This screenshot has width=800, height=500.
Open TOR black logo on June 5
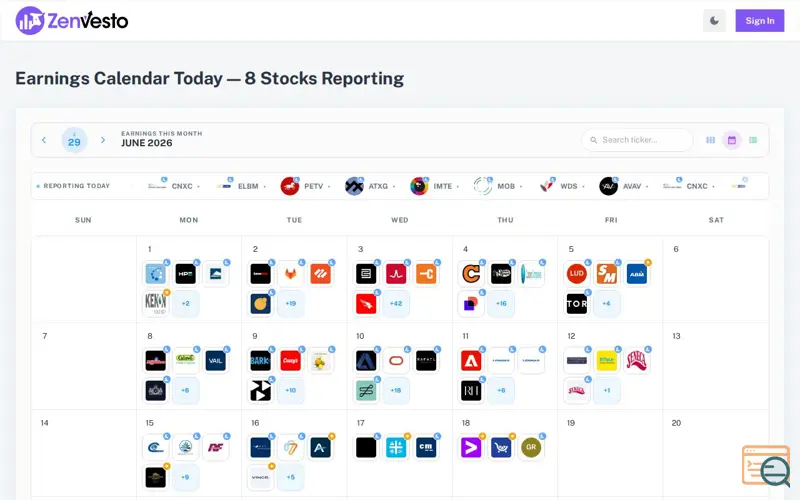(x=577, y=304)
